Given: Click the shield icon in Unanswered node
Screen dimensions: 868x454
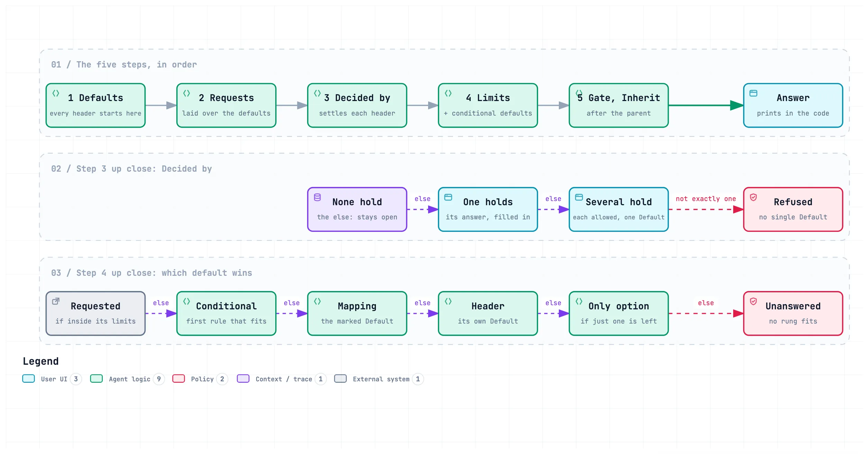Looking at the screenshot, I should pyautogui.click(x=754, y=301).
